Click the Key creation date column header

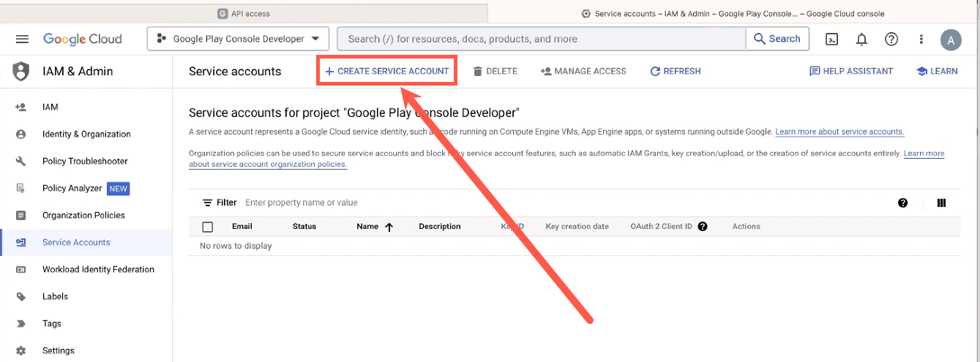coord(577,227)
